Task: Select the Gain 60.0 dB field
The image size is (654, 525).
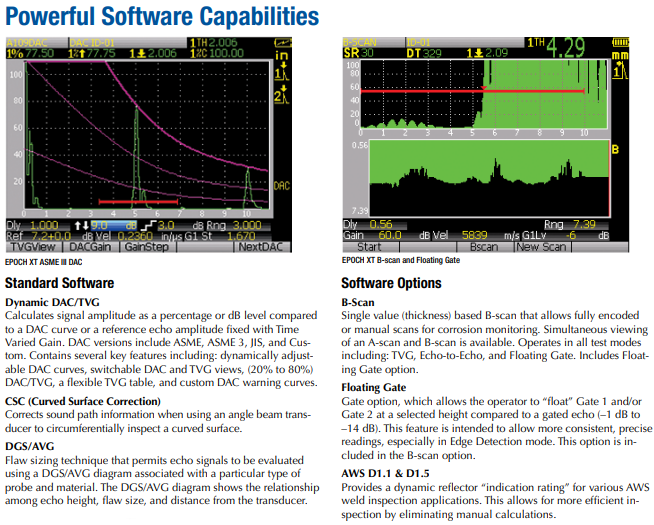Action: pyautogui.click(x=380, y=235)
